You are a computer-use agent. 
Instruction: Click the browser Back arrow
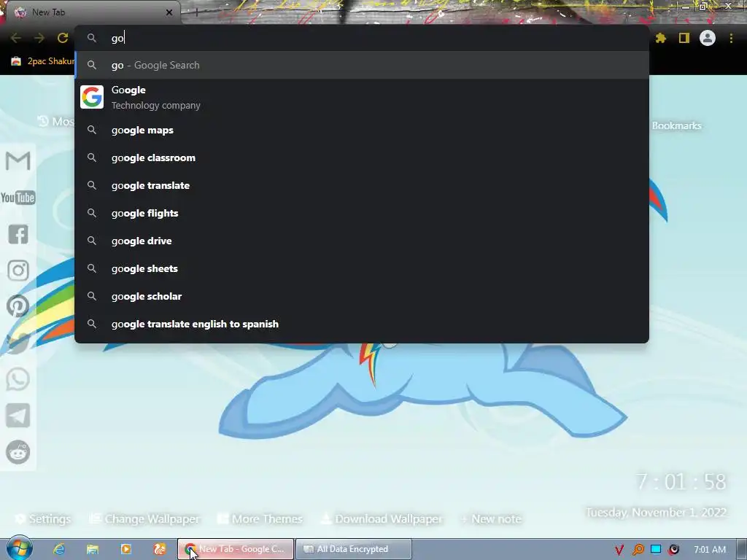pos(16,38)
